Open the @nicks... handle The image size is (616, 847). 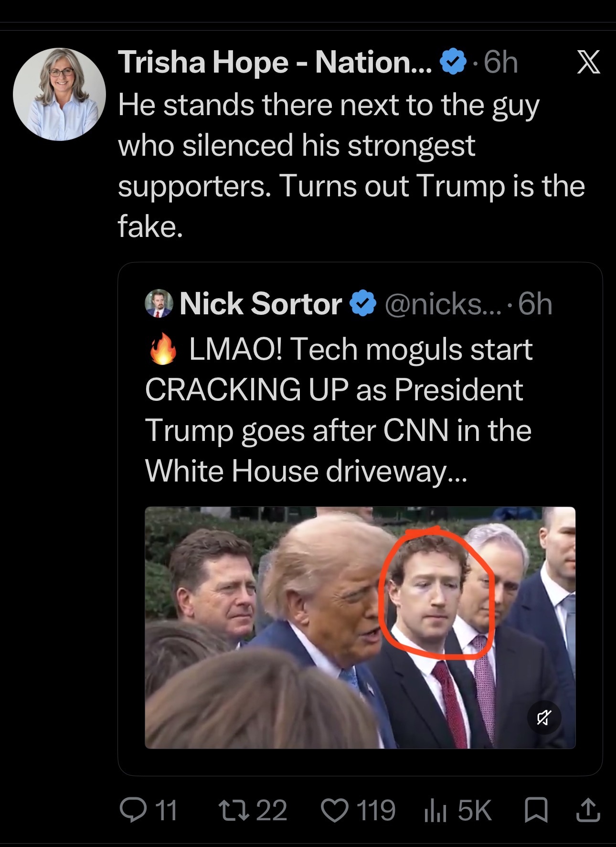coord(443,304)
